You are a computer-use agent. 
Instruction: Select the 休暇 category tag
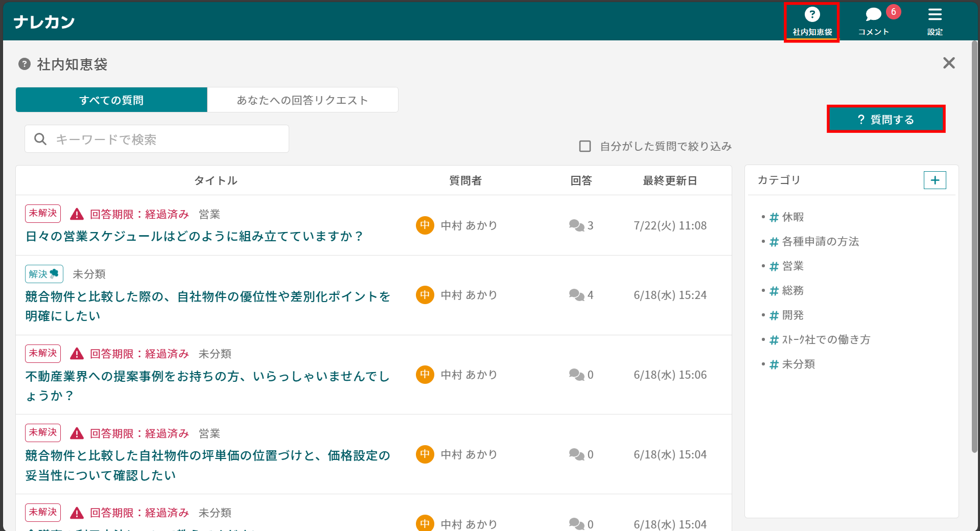(x=792, y=217)
